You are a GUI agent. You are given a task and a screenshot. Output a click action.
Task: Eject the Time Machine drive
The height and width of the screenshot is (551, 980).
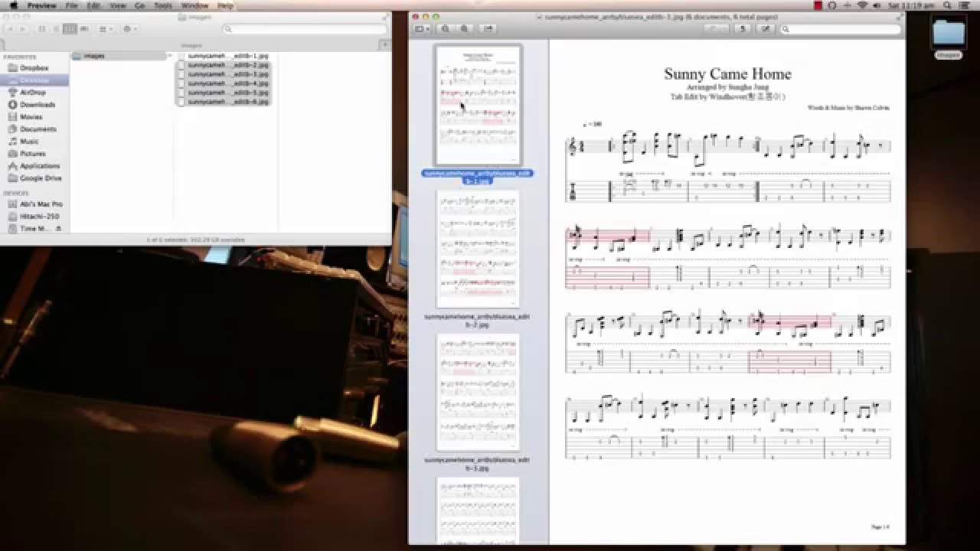pos(59,229)
